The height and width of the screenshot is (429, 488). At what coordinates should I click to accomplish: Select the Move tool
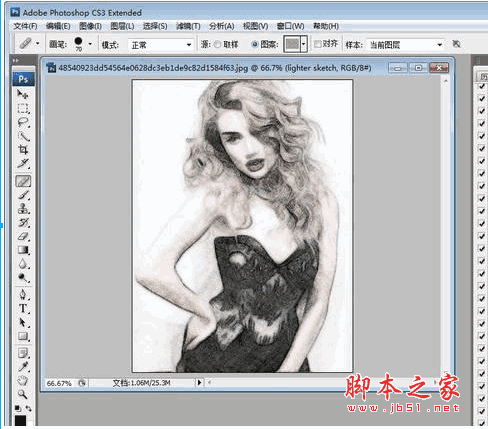[23, 94]
